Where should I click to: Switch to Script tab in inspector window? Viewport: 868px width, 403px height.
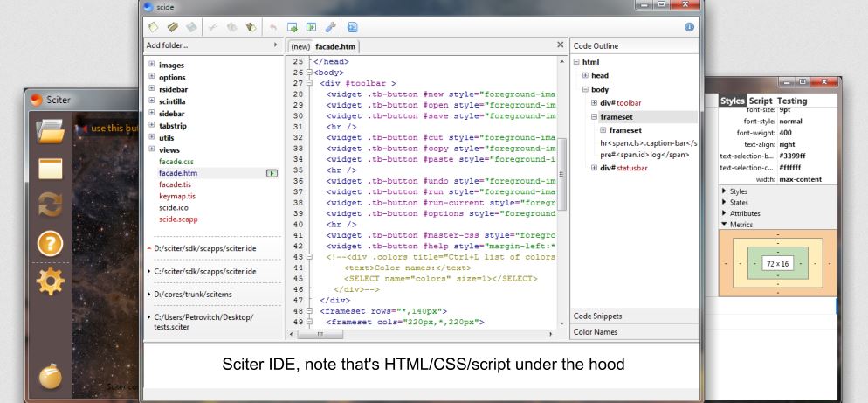pos(761,101)
